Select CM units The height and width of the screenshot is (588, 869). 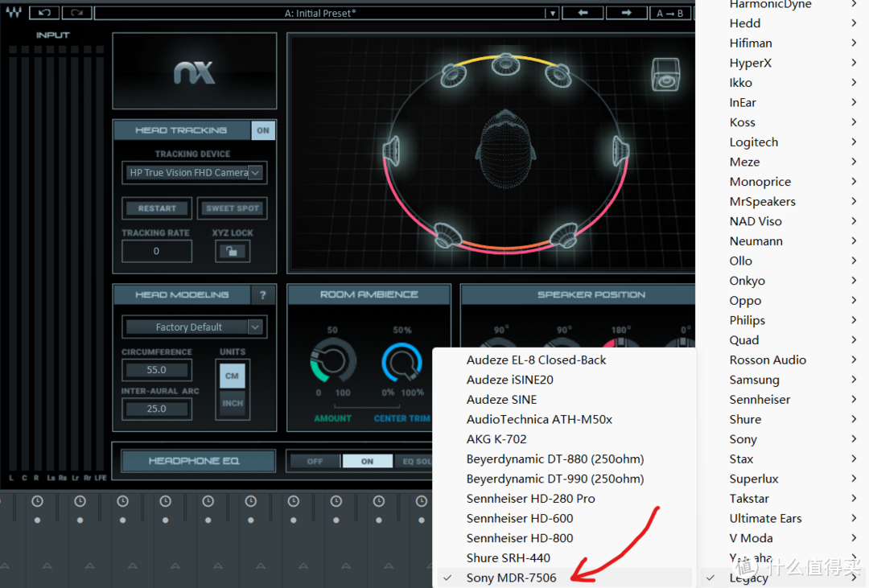click(233, 376)
